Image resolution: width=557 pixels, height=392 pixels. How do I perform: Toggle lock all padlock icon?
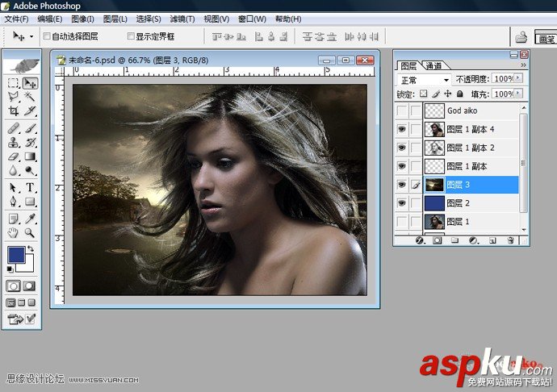(x=459, y=94)
